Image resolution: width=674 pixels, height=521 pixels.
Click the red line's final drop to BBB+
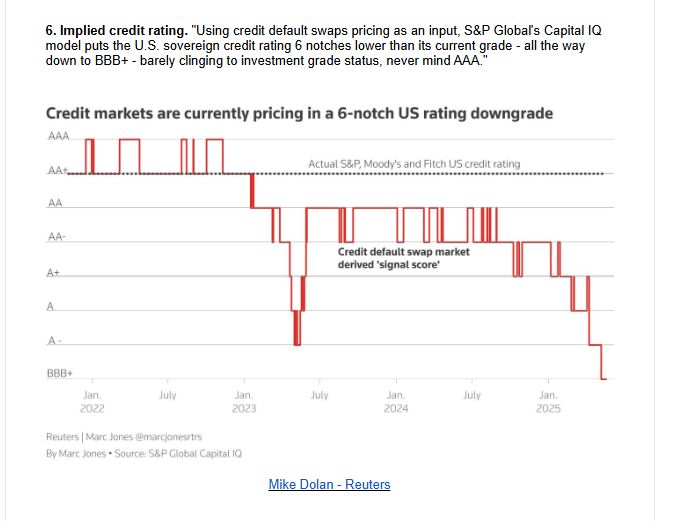pyautogui.click(x=601, y=362)
